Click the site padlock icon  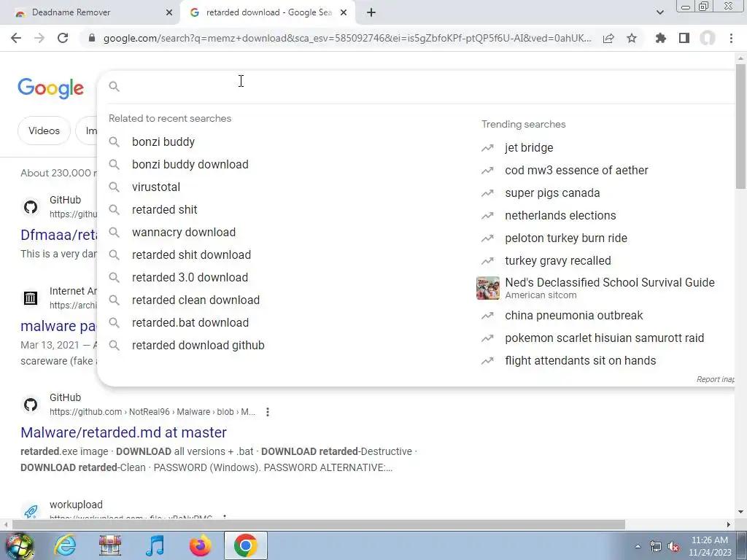click(92, 38)
